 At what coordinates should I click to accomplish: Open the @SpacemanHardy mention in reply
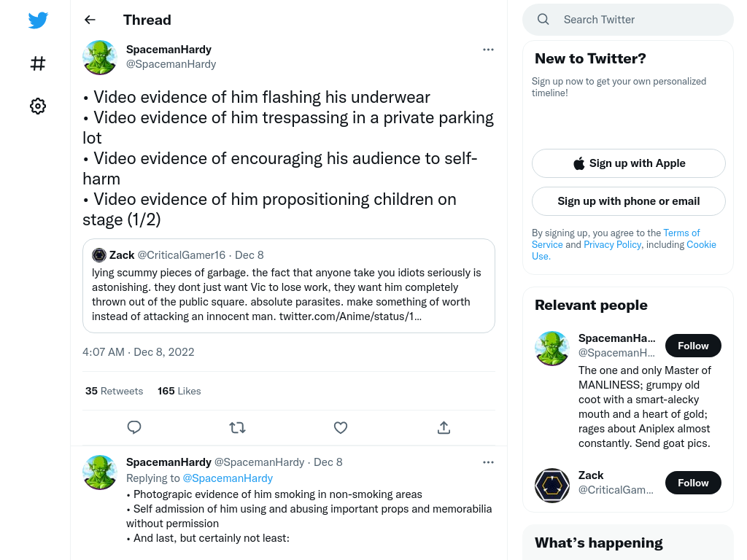click(x=228, y=478)
